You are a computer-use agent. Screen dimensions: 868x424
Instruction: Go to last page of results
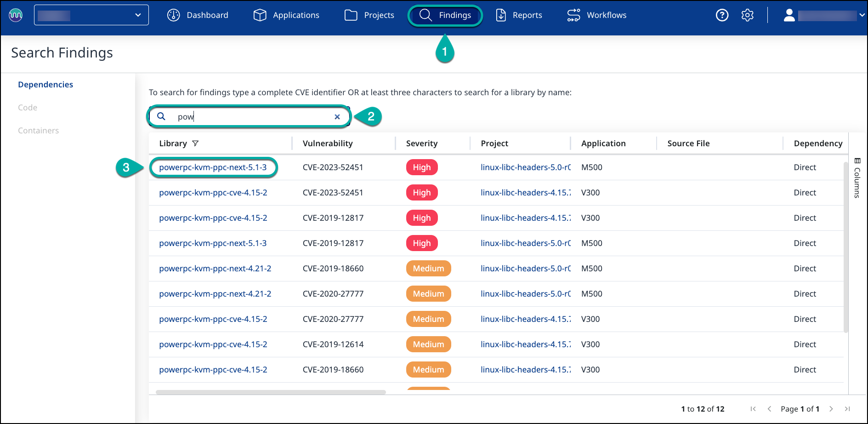(847, 409)
